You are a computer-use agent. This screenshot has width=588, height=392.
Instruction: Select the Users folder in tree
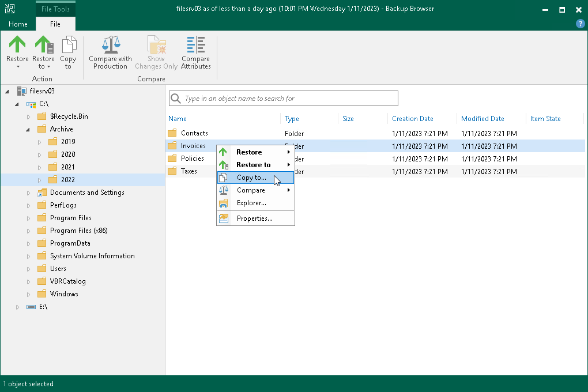tap(58, 269)
